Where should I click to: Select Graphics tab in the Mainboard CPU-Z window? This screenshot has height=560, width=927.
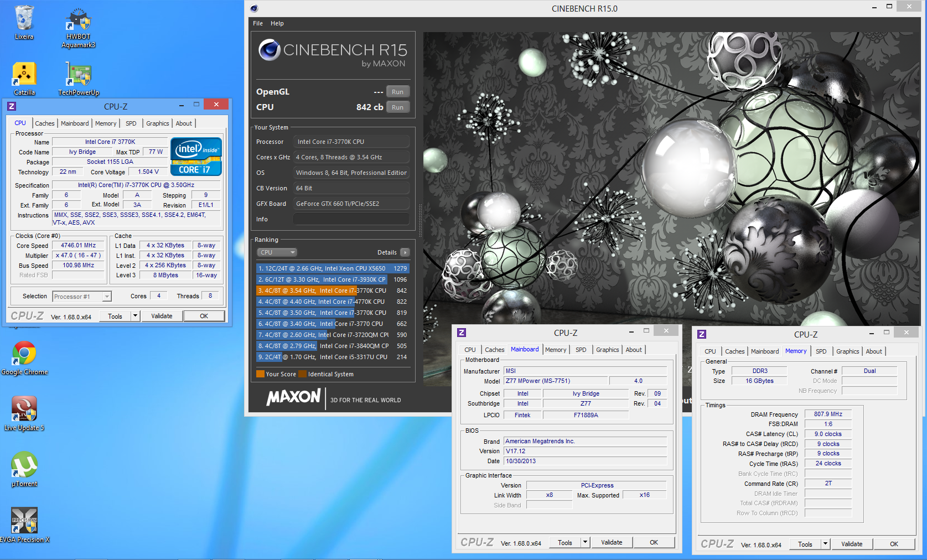click(607, 350)
